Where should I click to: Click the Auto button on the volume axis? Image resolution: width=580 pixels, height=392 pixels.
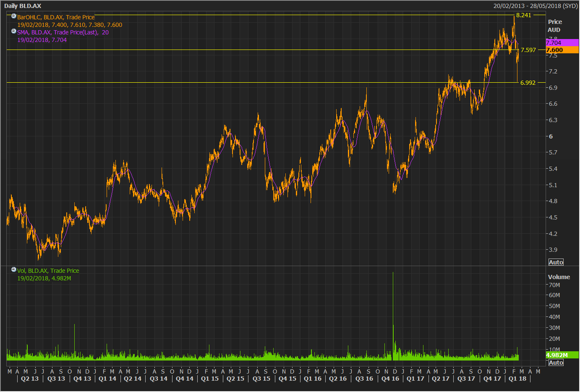556,363
